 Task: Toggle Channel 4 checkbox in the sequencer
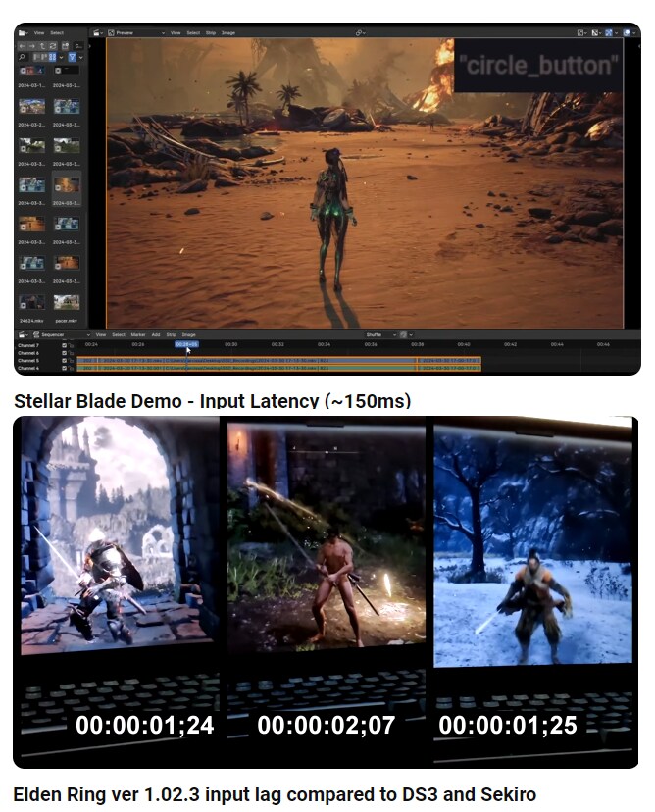tap(65, 369)
